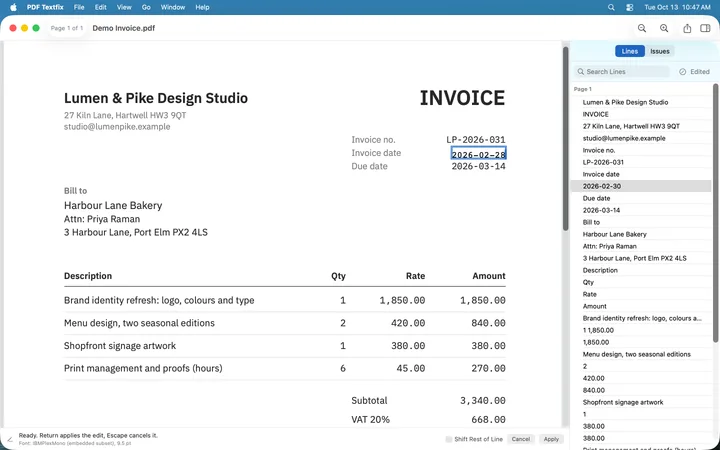Click 'Harbour Lane Bakery' in the document

pos(113,205)
